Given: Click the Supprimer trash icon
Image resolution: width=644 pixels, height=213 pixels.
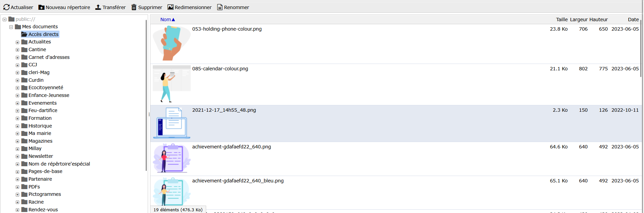Looking at the screenshot, I should point(134,7).
